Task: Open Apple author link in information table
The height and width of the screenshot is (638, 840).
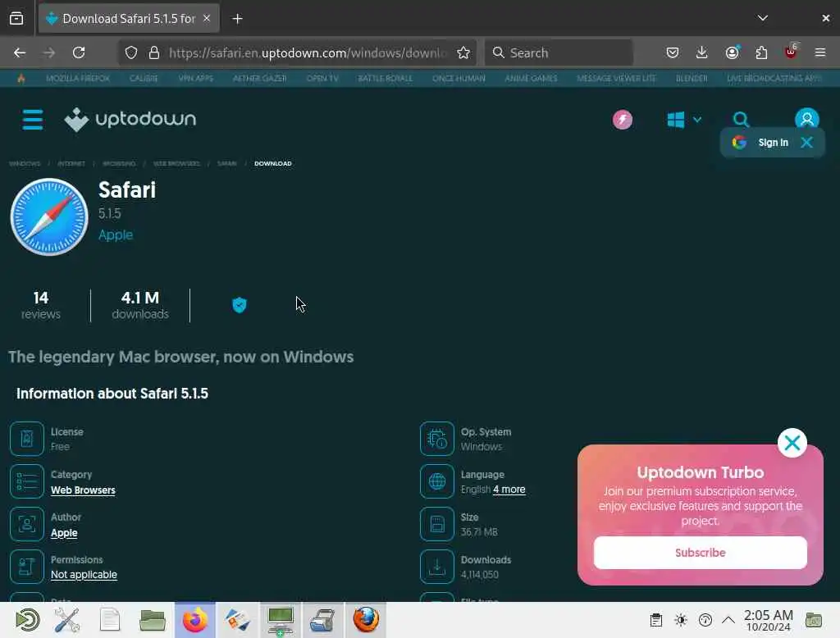Action: coord(64,533)
